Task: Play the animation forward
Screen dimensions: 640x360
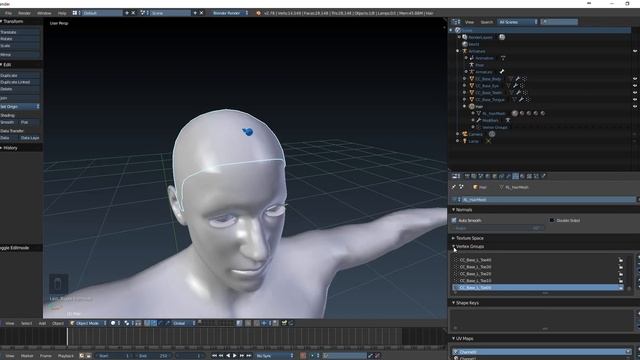Action: click(x=235, y=356)
